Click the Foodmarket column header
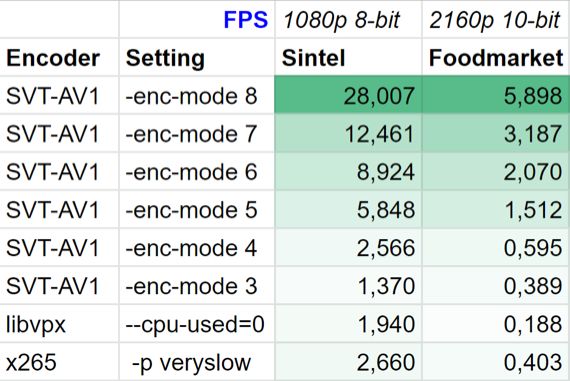Screen dimensions: 570x381 [496, 57]
